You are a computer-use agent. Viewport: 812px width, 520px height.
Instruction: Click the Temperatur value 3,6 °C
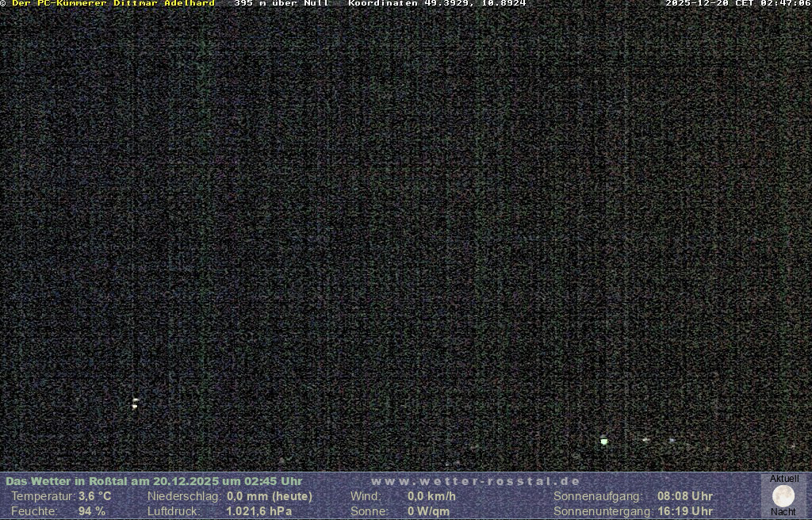94,496
